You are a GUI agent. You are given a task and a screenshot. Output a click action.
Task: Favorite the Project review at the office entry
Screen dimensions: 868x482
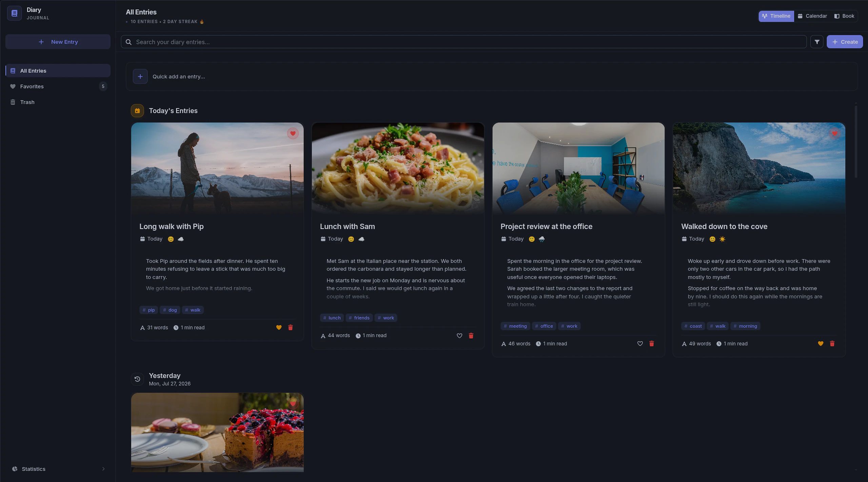tap(640, 344)
